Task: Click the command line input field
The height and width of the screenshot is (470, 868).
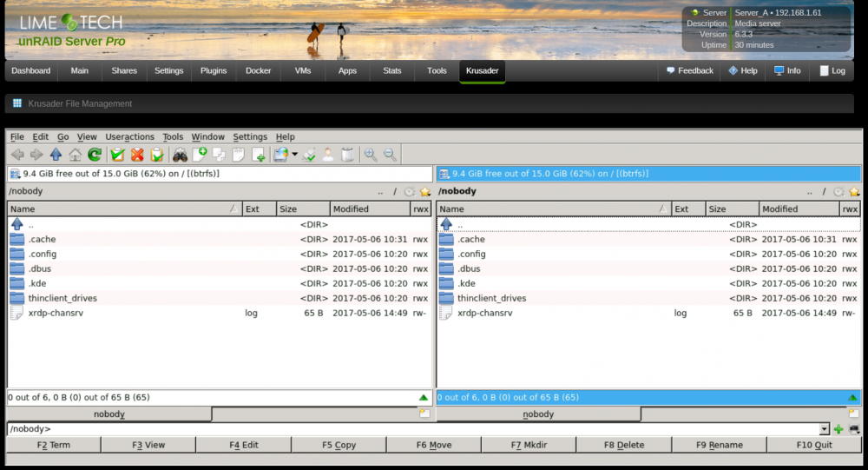Action: tap(413, 429)
